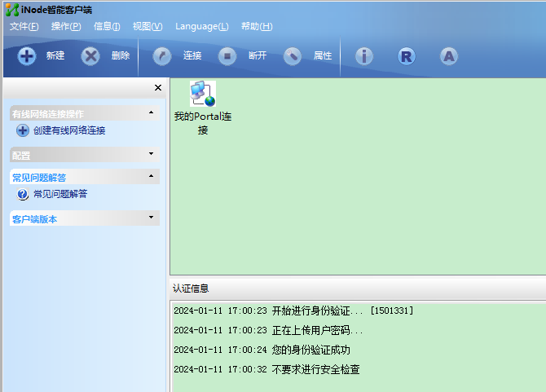Viewport: 546px width, 392px height.
Task: Collapse the 有线网络连接操作 section arrow
Action: (x=151, y=112)
